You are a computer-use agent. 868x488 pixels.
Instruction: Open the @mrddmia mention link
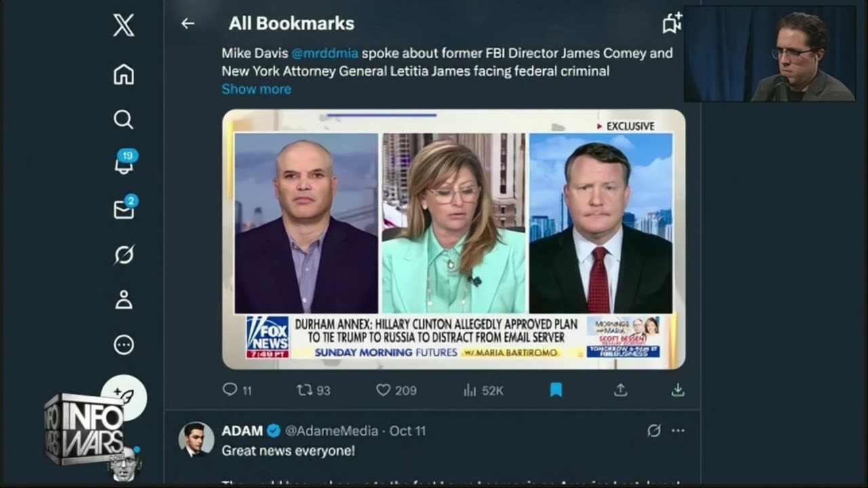click(325, 53)
